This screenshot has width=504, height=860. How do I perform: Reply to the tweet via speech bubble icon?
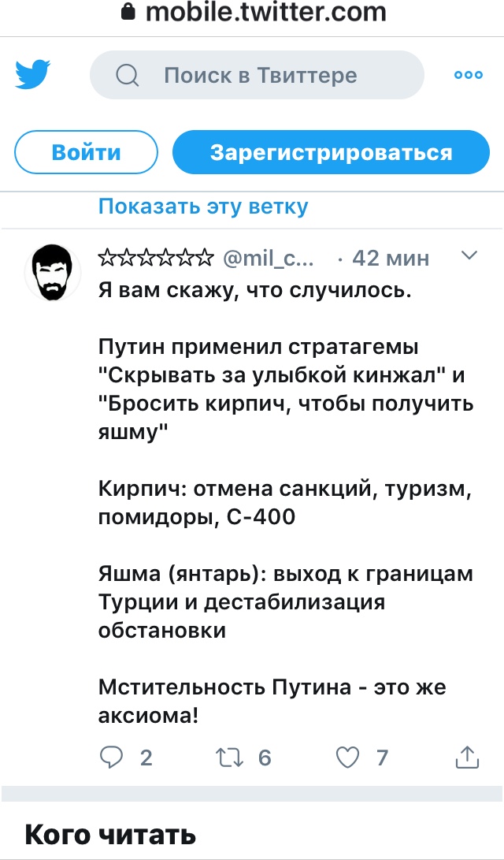coord(113,758)
